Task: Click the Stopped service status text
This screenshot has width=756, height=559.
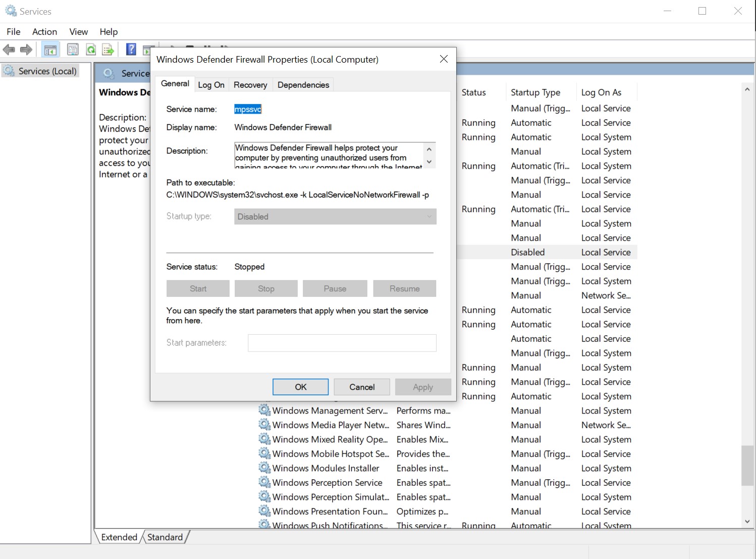Action: (x=249, y=267)
